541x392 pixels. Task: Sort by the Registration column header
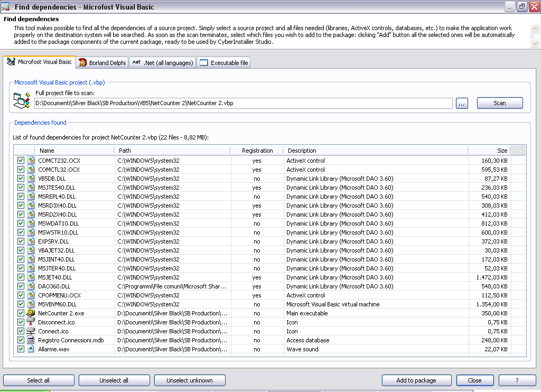point(257,151)
